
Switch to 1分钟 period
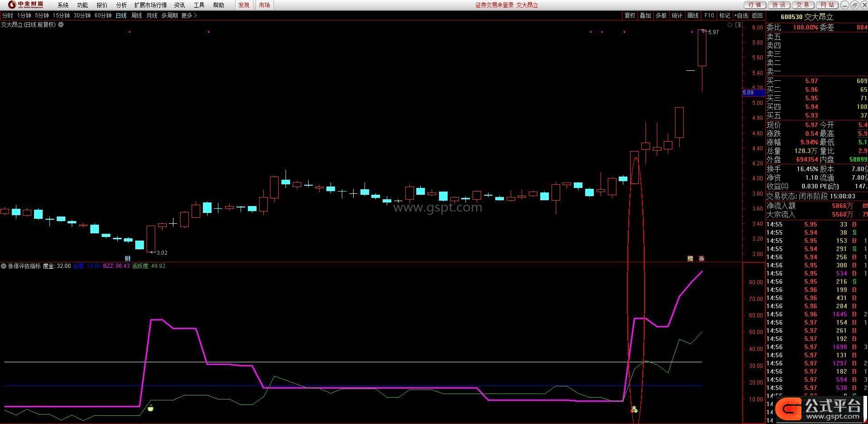pyautogui.click(x=24, y=15)
